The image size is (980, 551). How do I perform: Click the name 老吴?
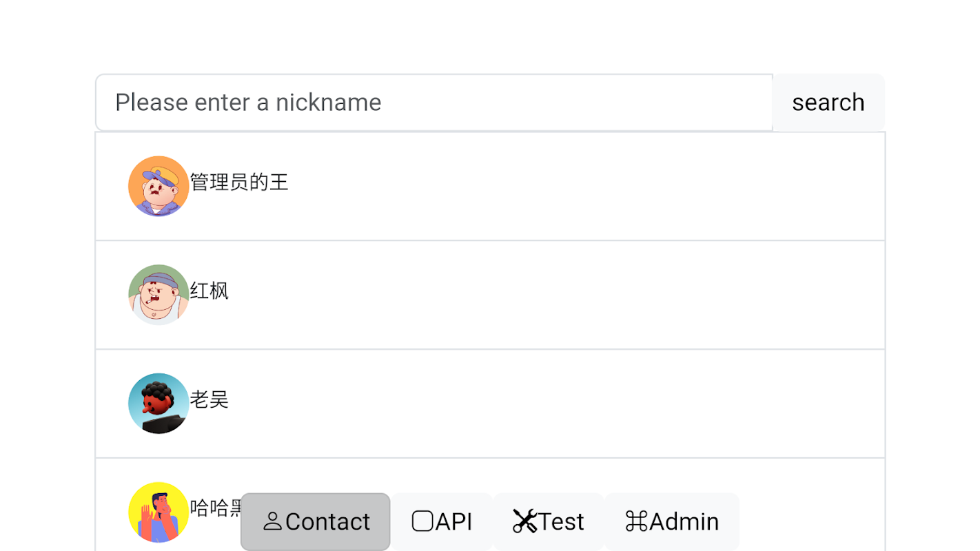click(x=210, y=399)
